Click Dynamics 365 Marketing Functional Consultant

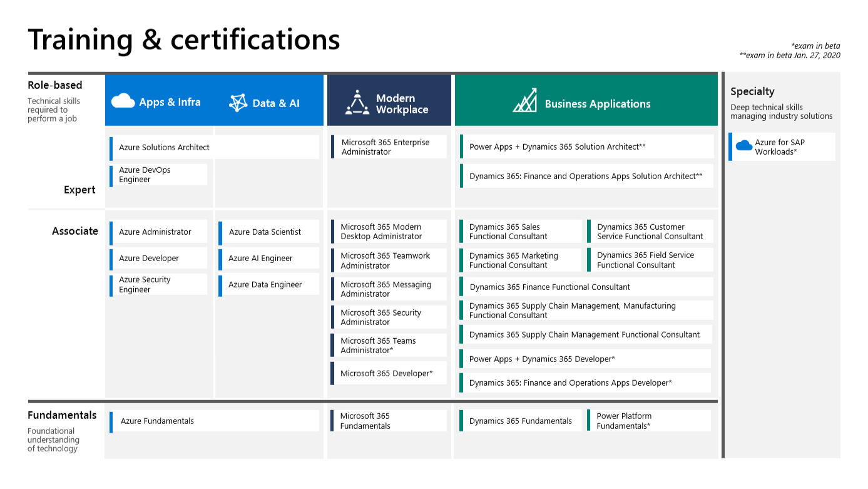click(521, 260)
